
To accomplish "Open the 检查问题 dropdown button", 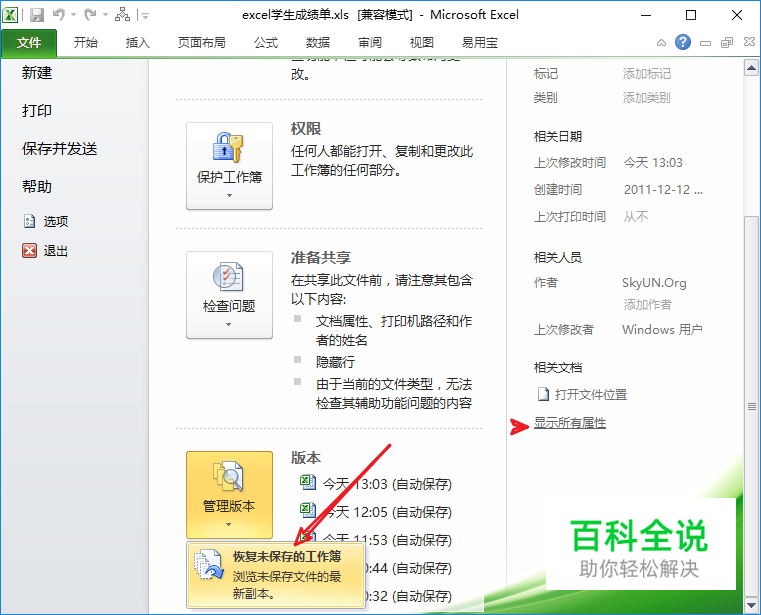I will click(230, 295).
